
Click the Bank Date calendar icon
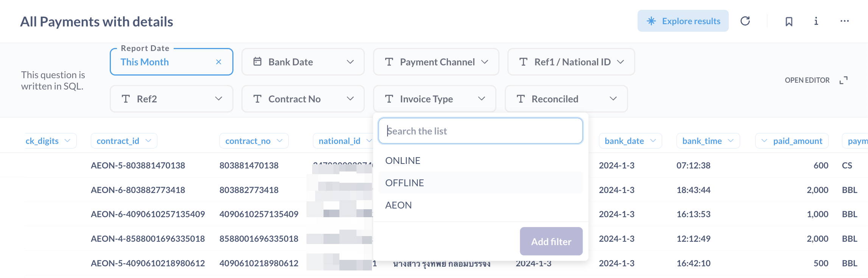[257, 62]
